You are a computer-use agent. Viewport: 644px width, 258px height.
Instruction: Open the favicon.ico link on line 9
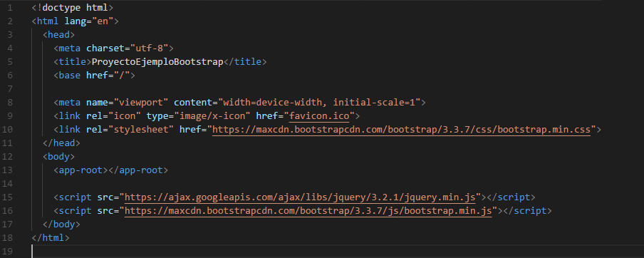[319, 116]
